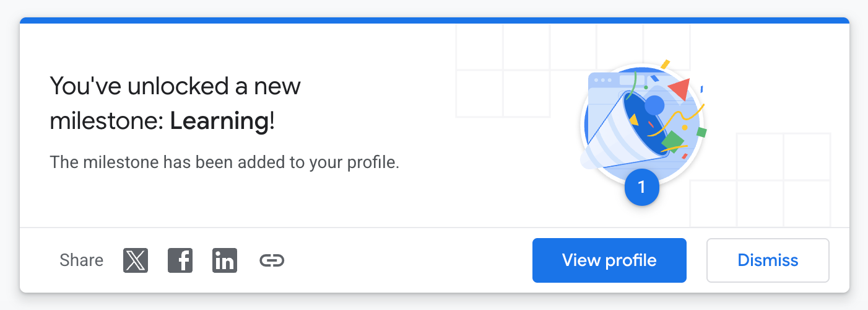
Task: Click the blue bar atop the card
Action: pos(433,20)
